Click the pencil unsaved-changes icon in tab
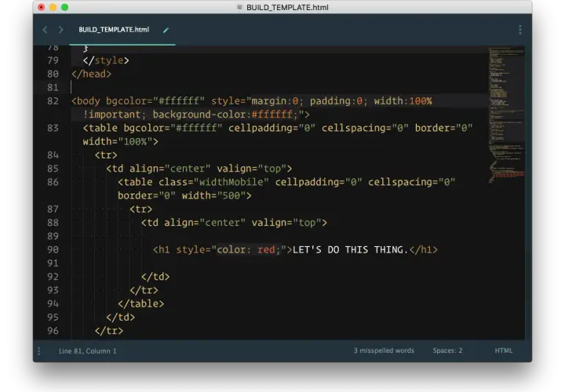565x392 pixels. pos(166,31)
